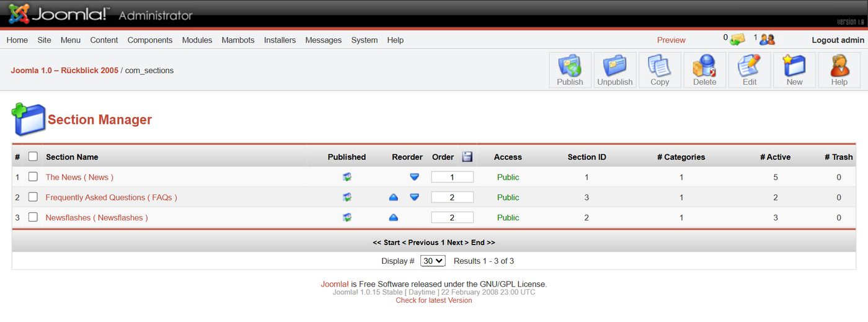Open the Home menu

tap(17, 40)
